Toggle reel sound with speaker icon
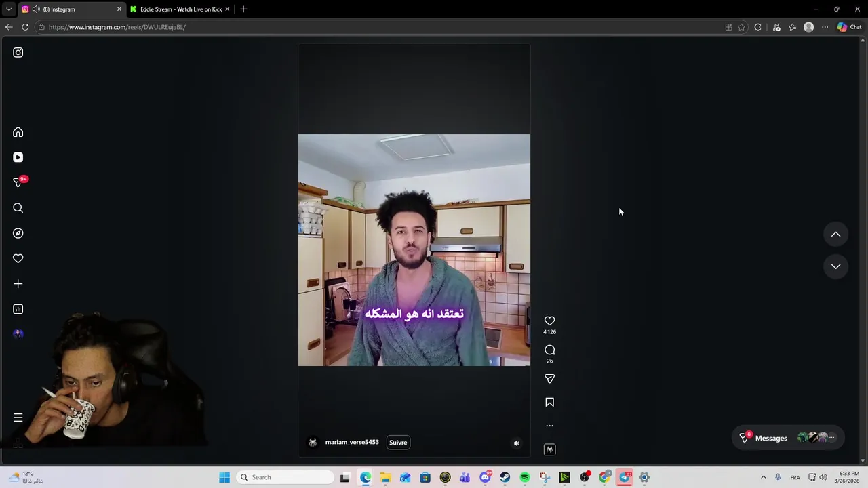868x488 pixels. click(516, 443)
